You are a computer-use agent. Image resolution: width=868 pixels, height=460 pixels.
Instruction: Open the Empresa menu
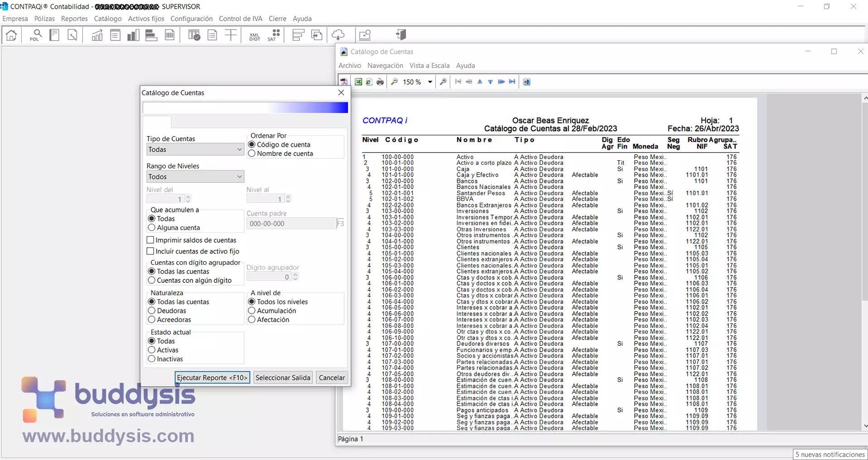pos(15,19)
